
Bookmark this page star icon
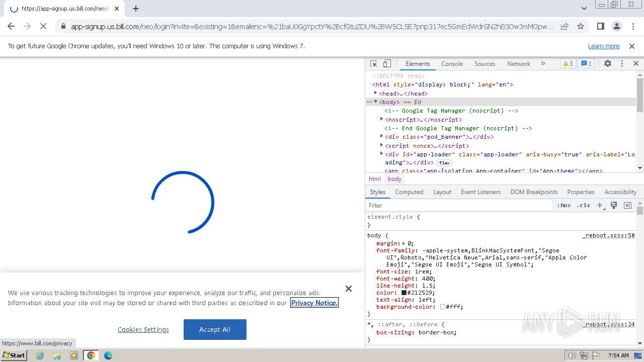click(x=581, y=26)
